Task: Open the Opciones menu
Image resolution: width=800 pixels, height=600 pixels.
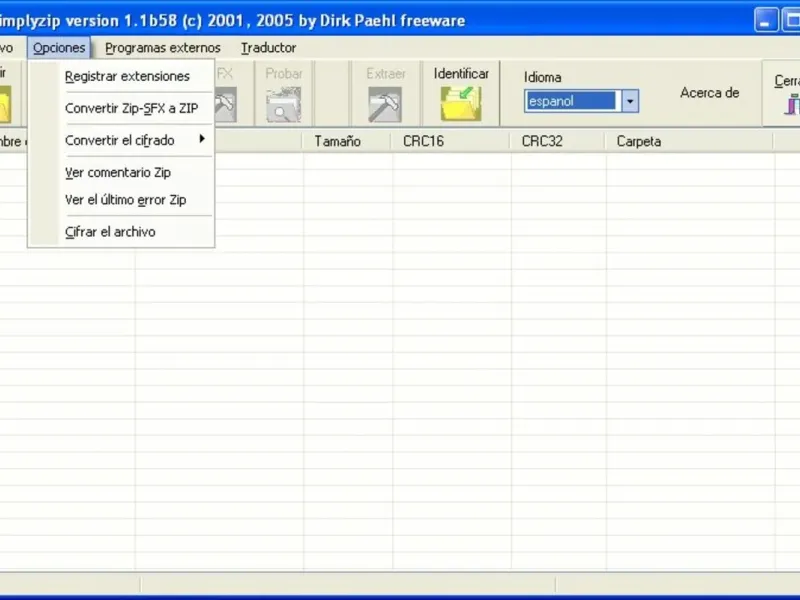Action: (x=59, y=47)
